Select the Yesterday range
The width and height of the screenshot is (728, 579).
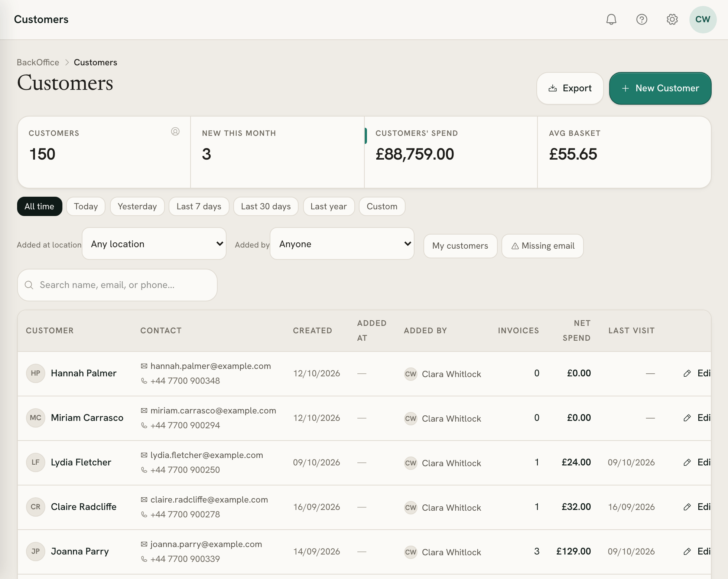click(x=137, y=206)
